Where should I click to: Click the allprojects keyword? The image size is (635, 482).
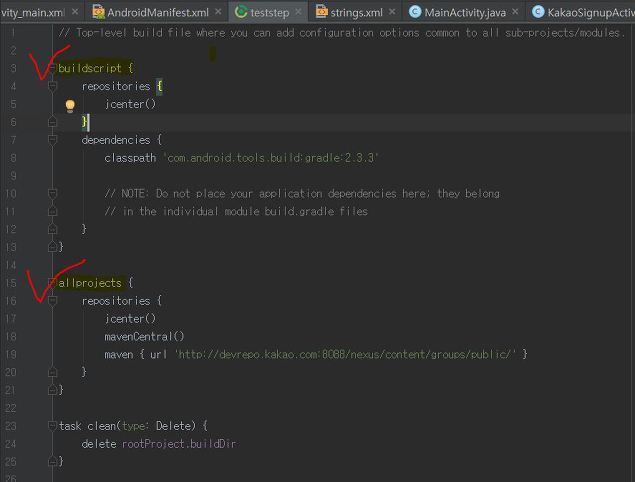pyautogui.click(x=89, y=283)
